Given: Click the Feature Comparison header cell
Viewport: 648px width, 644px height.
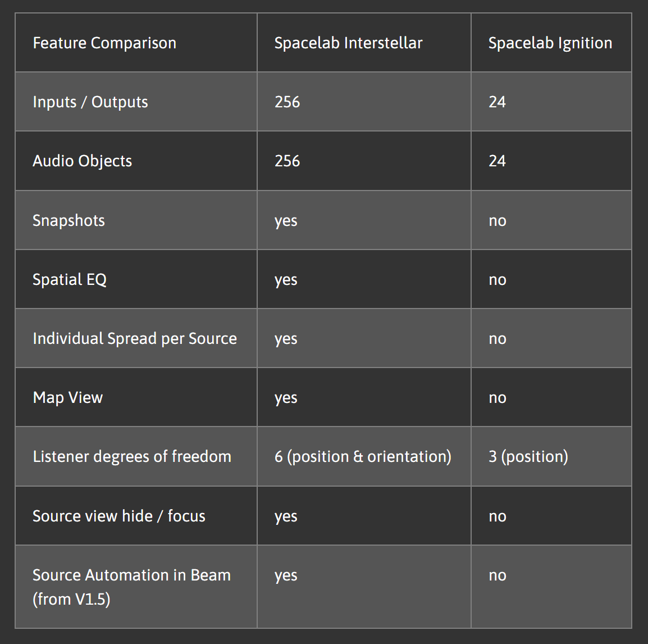Looking at the screenshot, I should 104,43.
